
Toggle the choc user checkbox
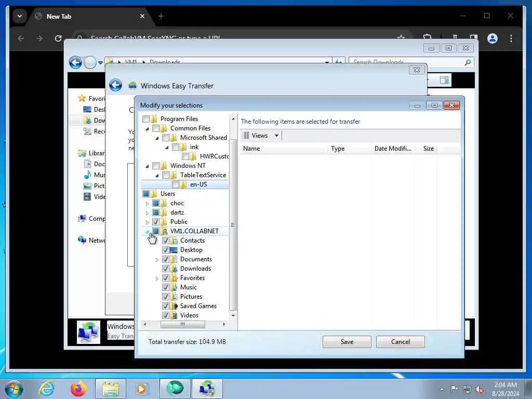tap(156, 203)
